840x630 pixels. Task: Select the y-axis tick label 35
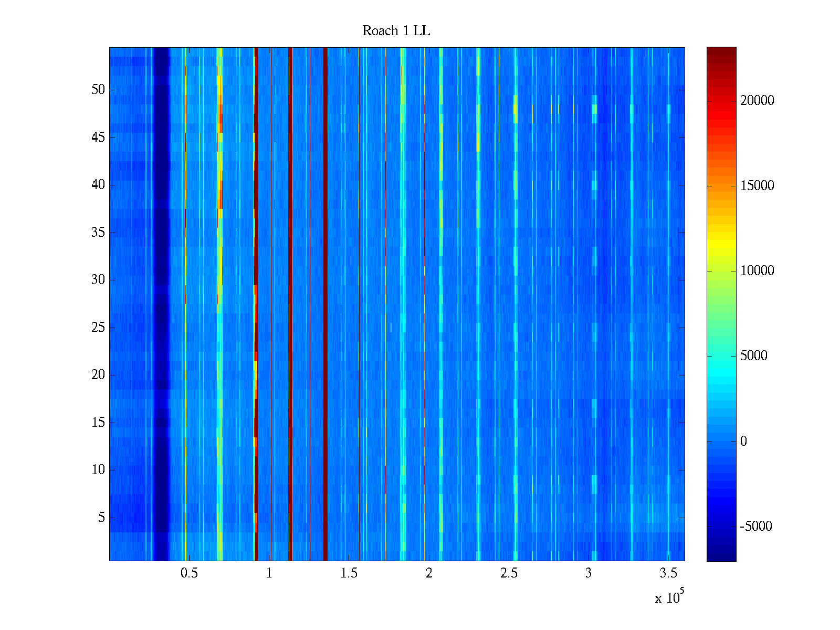click(98, 233)
